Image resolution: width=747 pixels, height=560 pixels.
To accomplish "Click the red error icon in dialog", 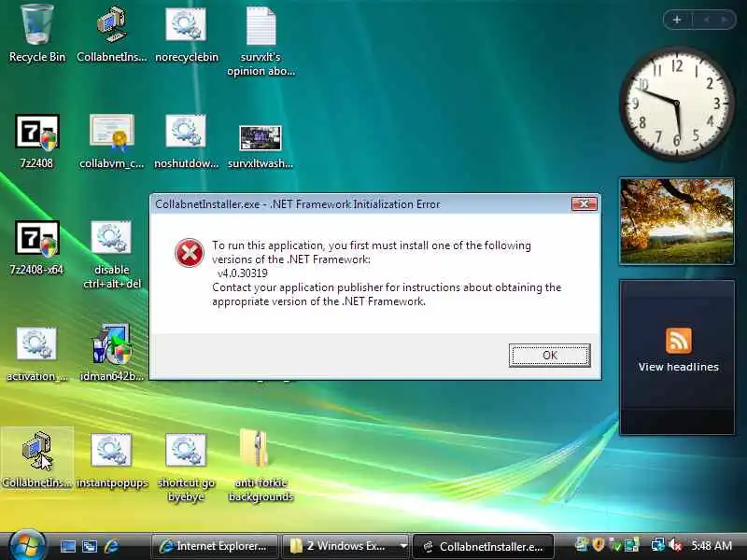I will (x=190, y=253).
